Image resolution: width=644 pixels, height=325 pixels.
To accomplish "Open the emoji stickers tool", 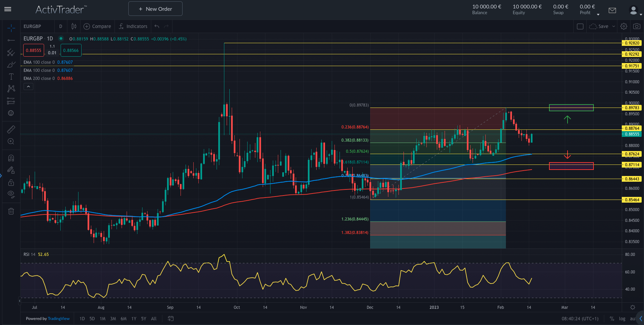I will (x=11, y=113).
